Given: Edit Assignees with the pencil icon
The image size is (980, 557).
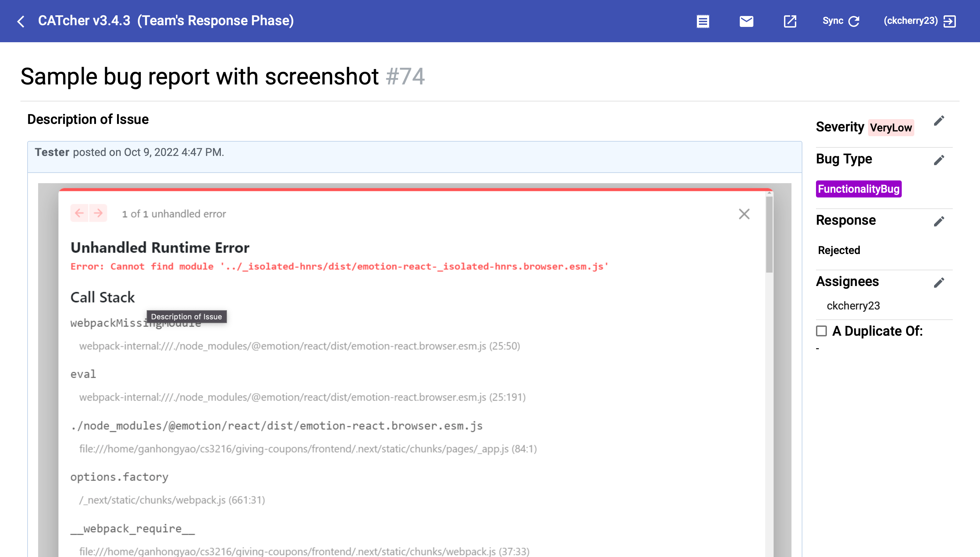Looking at the screenshot, I should tap(939, 282).
